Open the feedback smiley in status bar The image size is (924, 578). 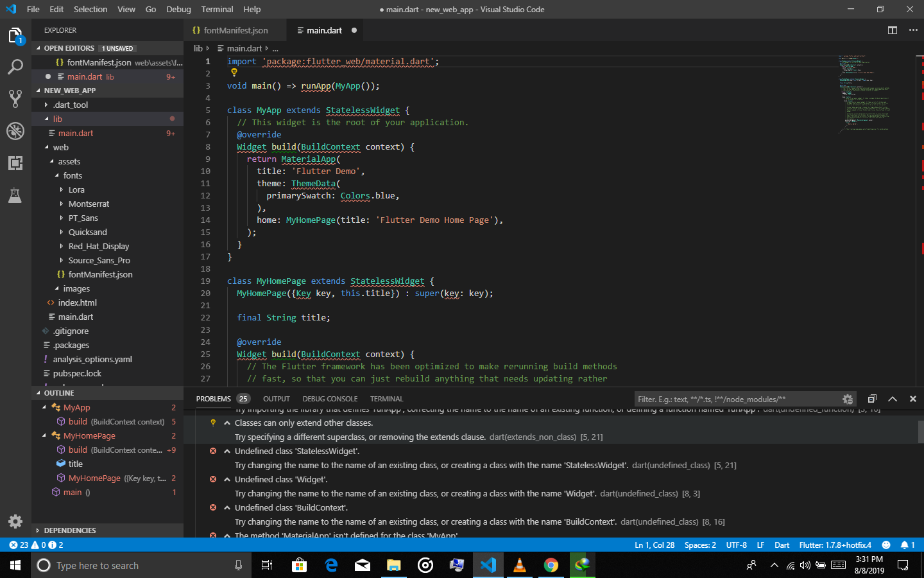pos(886,545)
